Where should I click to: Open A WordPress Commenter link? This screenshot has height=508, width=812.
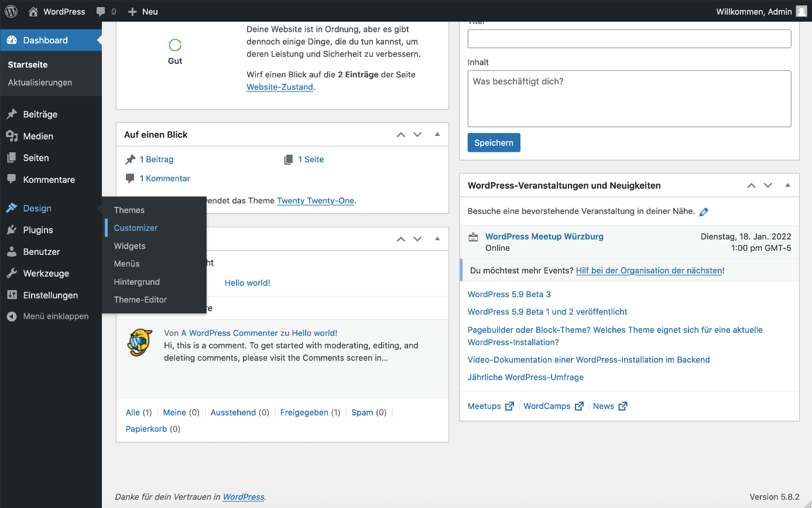tap(229, 333)
